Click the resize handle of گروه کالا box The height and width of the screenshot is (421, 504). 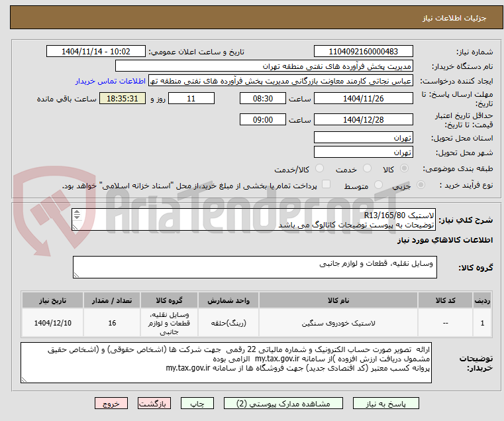(76, 275)
